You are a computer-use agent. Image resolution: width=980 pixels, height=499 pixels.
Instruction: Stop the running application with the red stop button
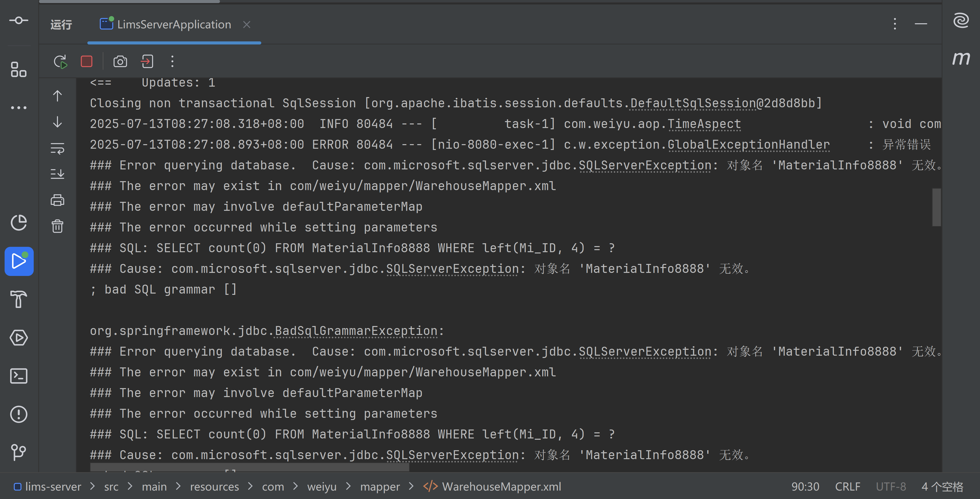tap(86, 62)
